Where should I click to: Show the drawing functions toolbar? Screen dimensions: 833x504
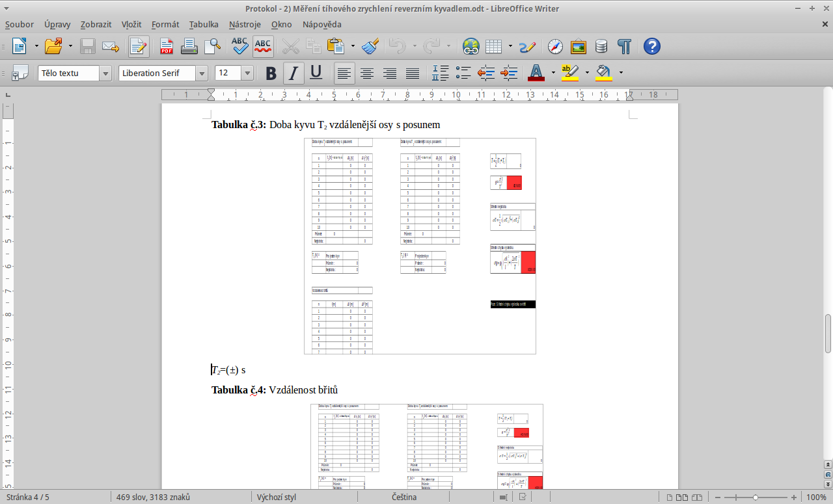coord(527,46)
